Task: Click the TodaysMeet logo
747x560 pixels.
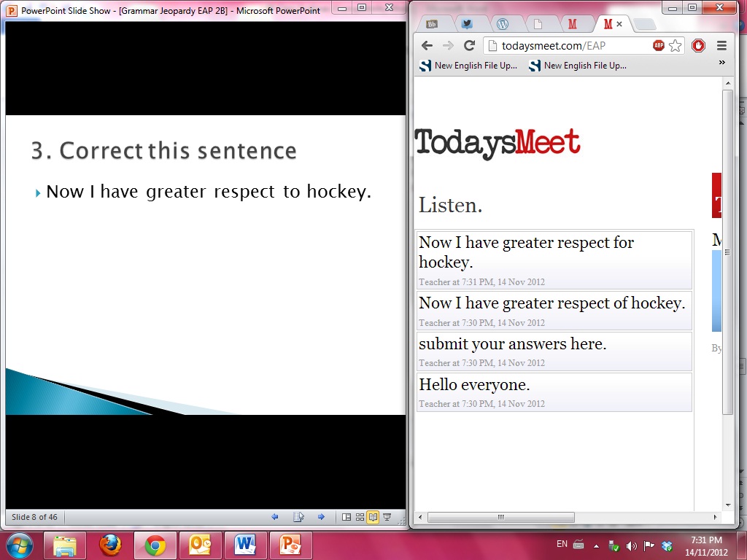Action: [x=498, y=143]
